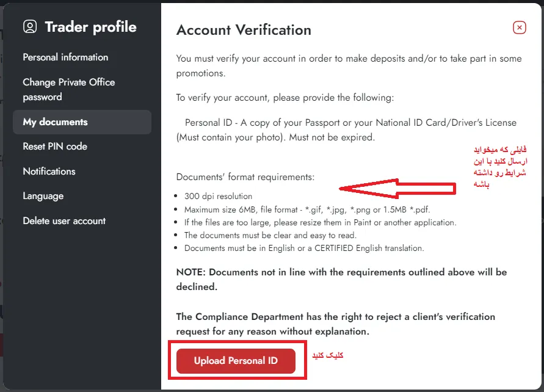Choose the Language option in sidebar
The height and width of the screenshot is (392, 544).
pyautogui.click(x=43, y=196)
